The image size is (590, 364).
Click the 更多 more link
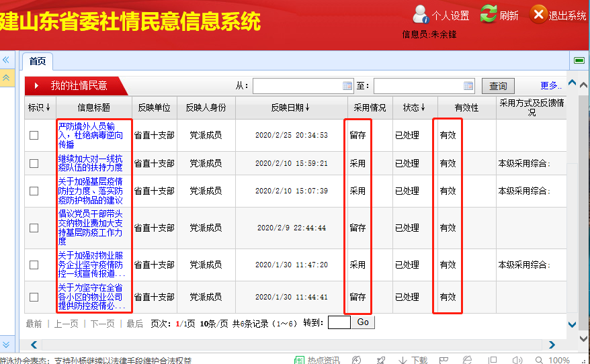pos(550,86)
